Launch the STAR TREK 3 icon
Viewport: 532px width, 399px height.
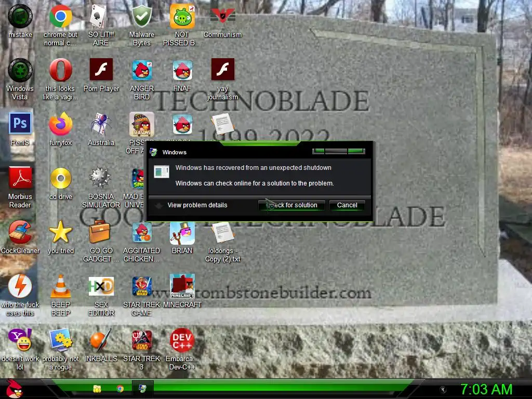tap(141, 340)
